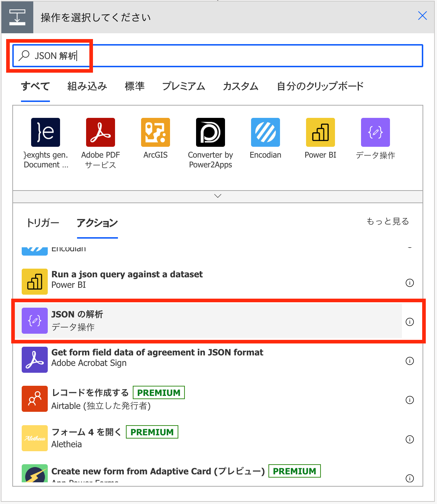Click the Airtable action icon
437x504 pixels.
click(x=35, y=399)
